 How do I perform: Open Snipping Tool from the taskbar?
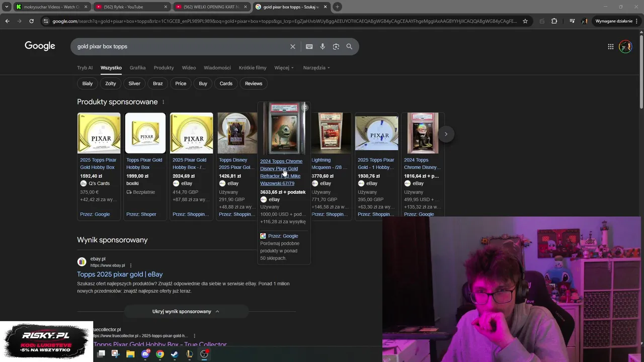[x=115, y=354]
